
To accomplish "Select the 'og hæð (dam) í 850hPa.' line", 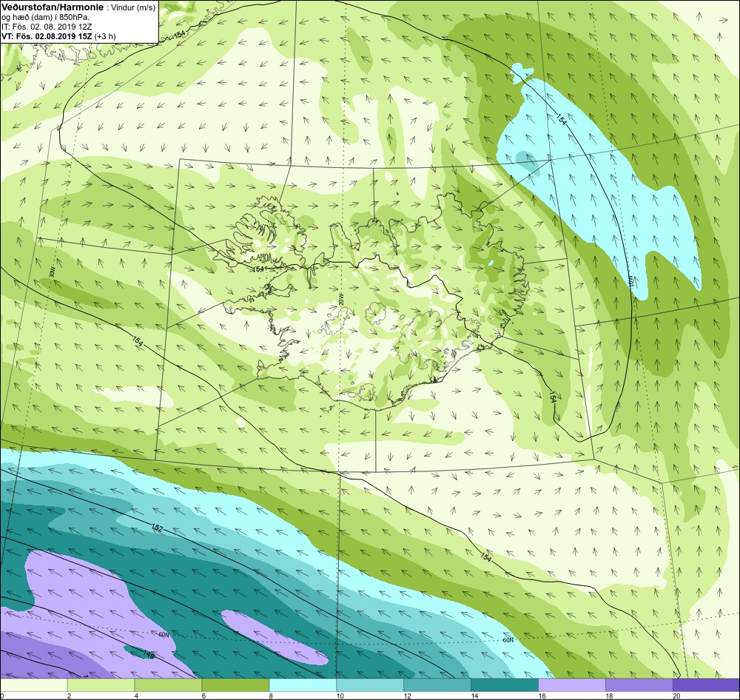I will pyautogui.click(x=46, y=18).
